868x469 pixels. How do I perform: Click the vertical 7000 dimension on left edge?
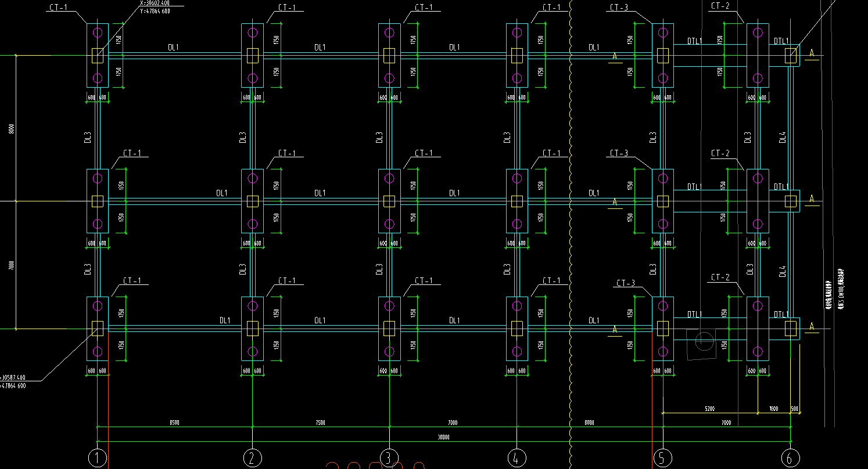(11, 265)
